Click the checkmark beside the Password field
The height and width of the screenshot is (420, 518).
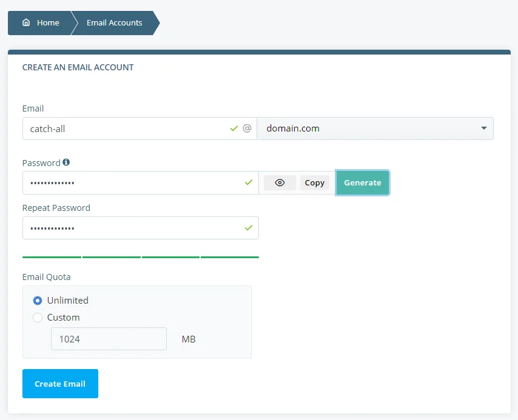[x=249, y=182]
